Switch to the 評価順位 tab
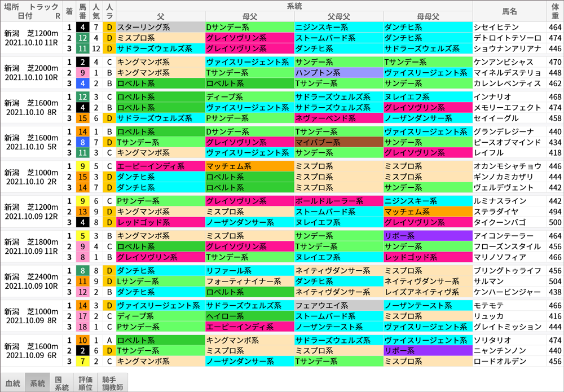 point(85,383)
